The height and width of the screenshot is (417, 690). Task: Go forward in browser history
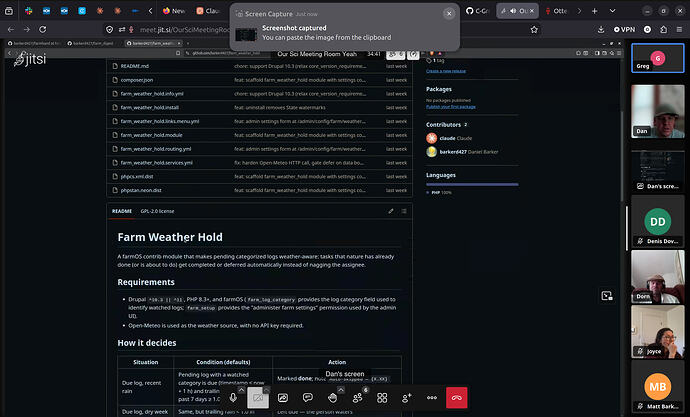point(27,29)
